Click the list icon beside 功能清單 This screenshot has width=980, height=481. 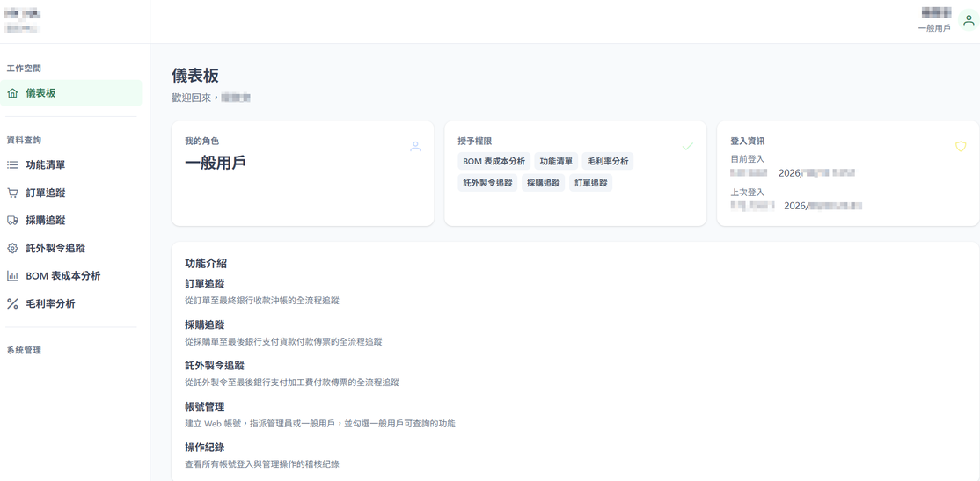(x=12, y=165)
